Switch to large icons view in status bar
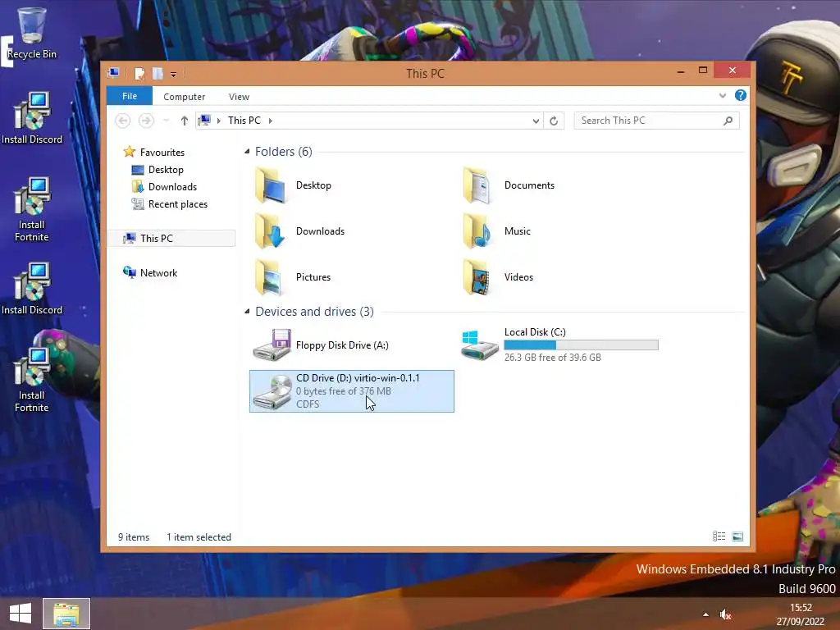This screenshot has width=840, height=630. (737, 536)
